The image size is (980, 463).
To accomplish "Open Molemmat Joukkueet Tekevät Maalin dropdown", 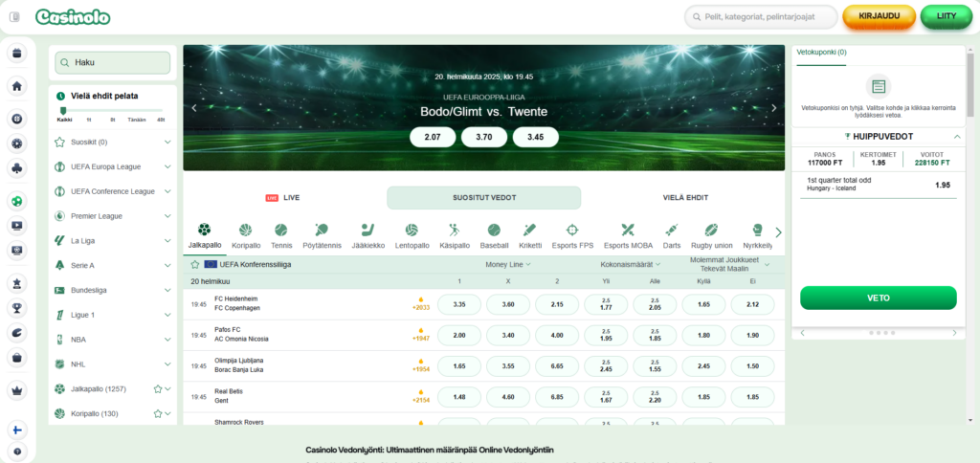I will click(x=729, y=264).
